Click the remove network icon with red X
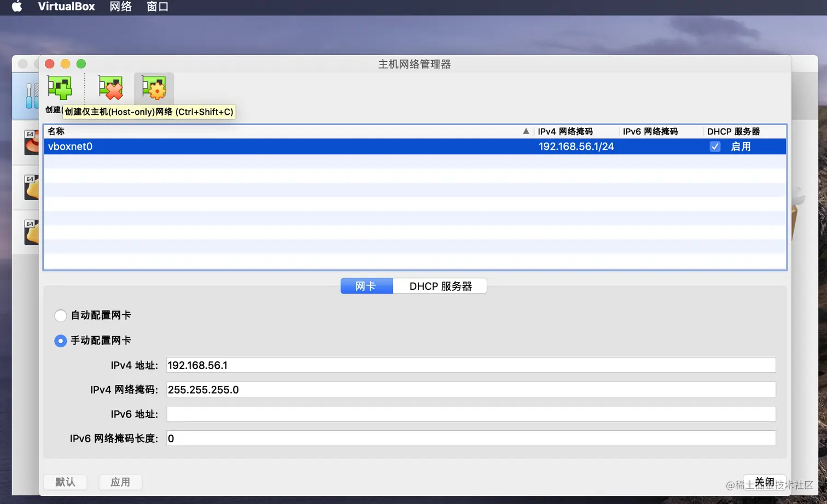This screenshot has width=827, height=504. pos(110,88)
